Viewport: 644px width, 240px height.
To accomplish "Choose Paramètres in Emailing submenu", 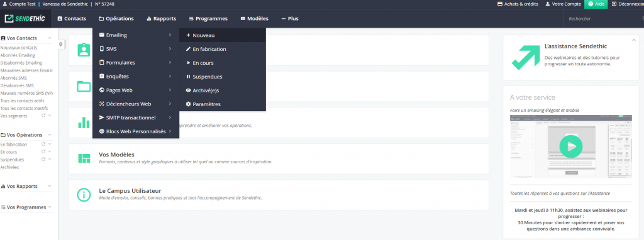I will click(x=223, y=104).
